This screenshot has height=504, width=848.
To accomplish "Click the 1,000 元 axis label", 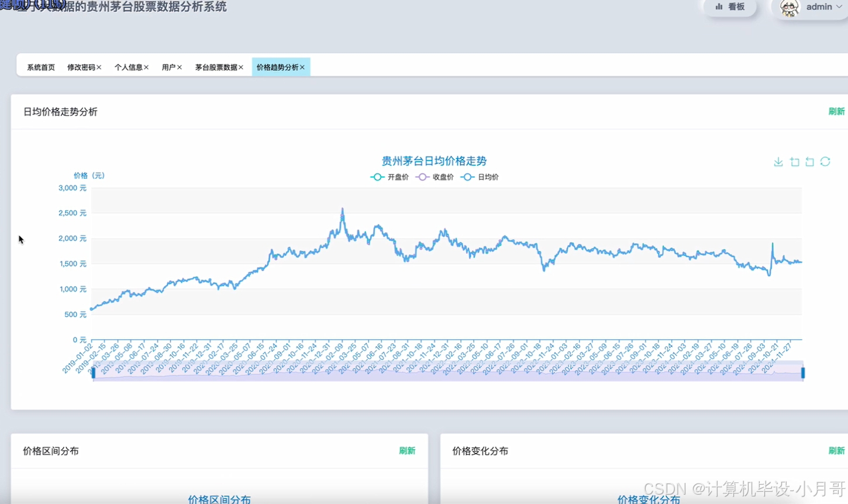I will click(73, 289).
